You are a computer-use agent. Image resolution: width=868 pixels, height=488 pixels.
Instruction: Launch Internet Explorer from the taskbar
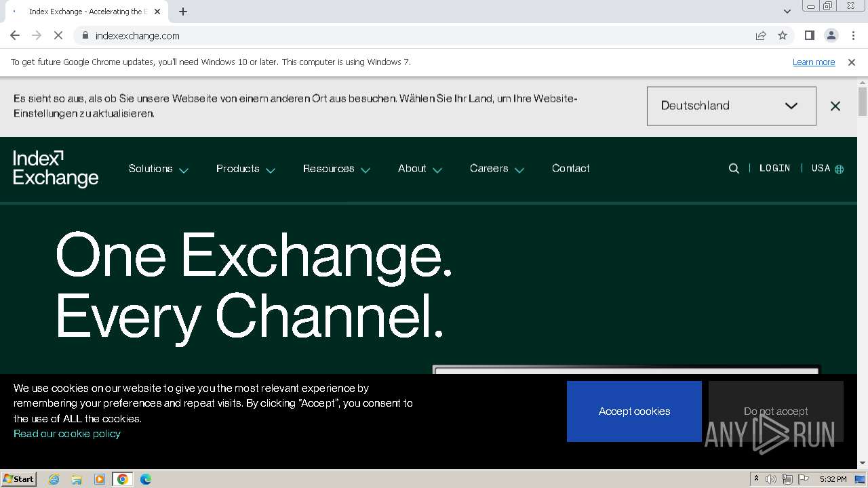pyautogui.click(x=54, y=479)
